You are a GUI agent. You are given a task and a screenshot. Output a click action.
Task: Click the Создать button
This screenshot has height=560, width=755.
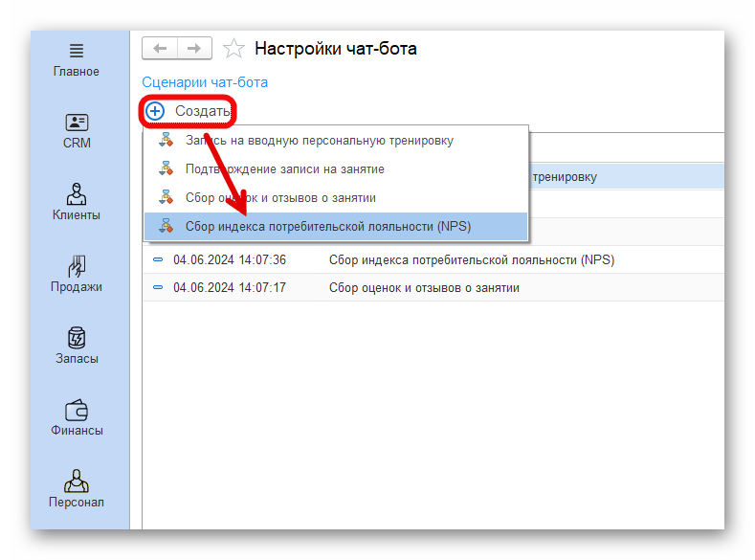(x=189, y=111)
